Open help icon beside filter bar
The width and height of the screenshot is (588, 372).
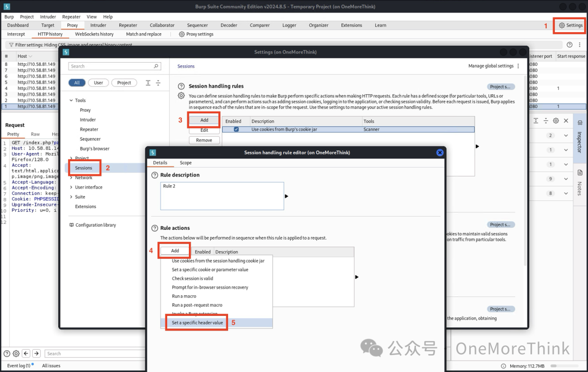(x=569, y=45)
